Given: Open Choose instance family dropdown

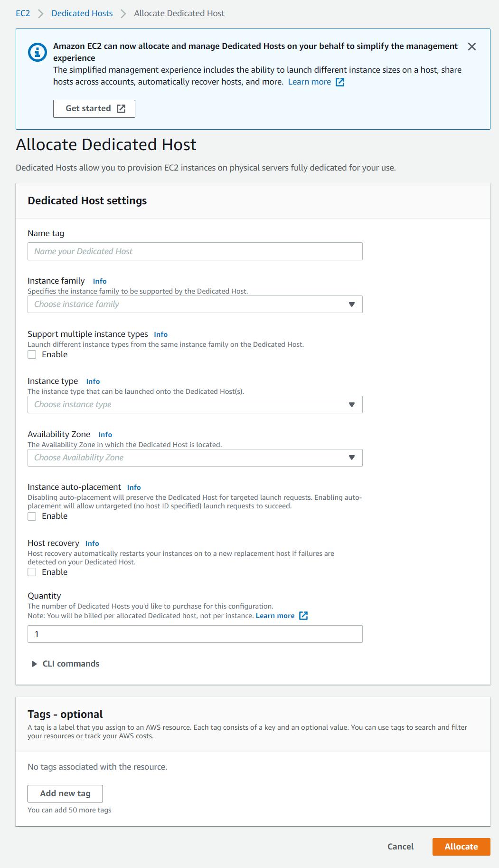Looking at the screenshot, I should click(x=195, y=304).
